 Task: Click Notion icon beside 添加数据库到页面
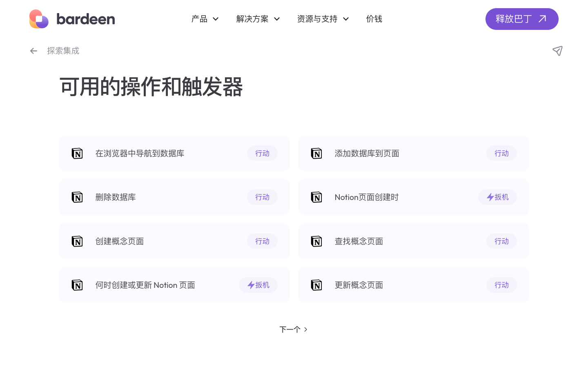point(316,153)
